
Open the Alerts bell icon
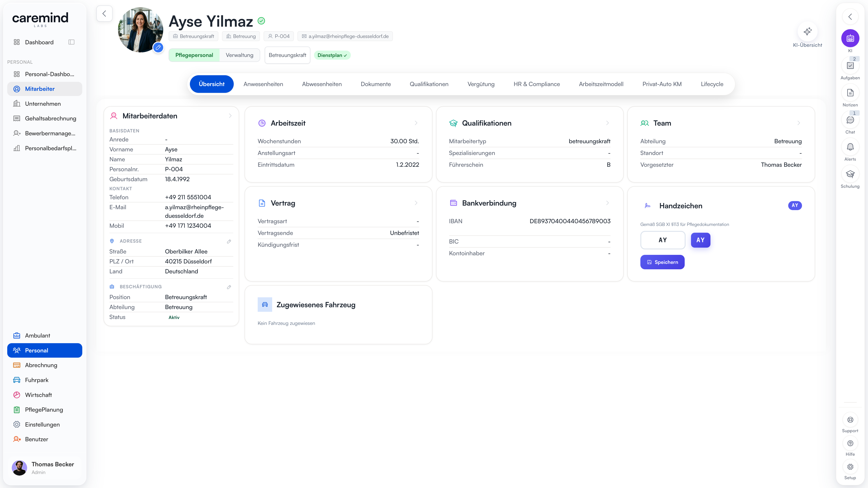tap(850, 147)
